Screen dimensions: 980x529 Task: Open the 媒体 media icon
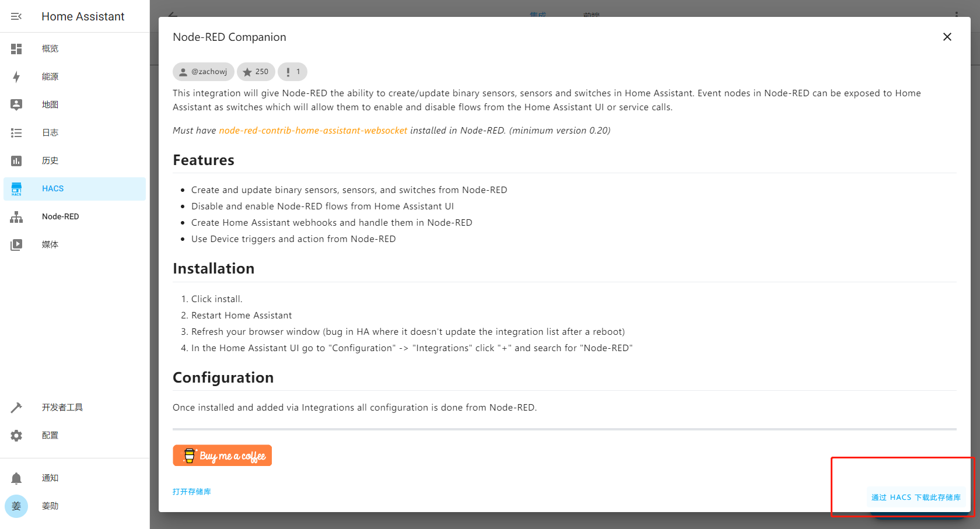[x=16, y=245]
